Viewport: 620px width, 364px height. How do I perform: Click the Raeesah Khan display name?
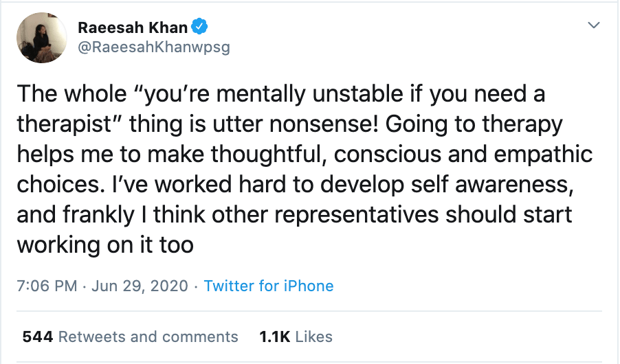coord(132,28)
